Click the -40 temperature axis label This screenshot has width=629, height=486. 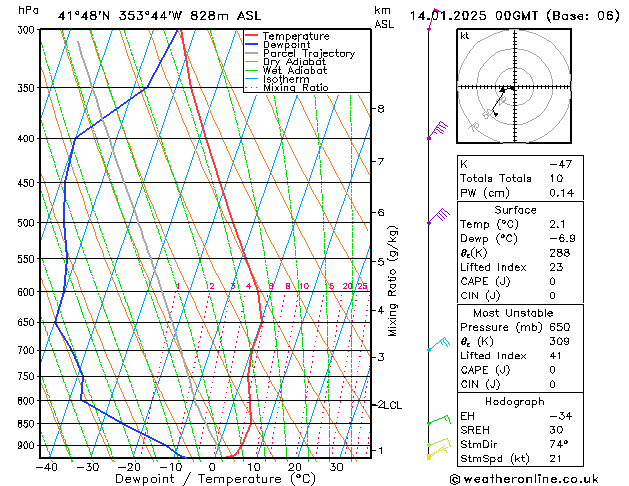47,467
